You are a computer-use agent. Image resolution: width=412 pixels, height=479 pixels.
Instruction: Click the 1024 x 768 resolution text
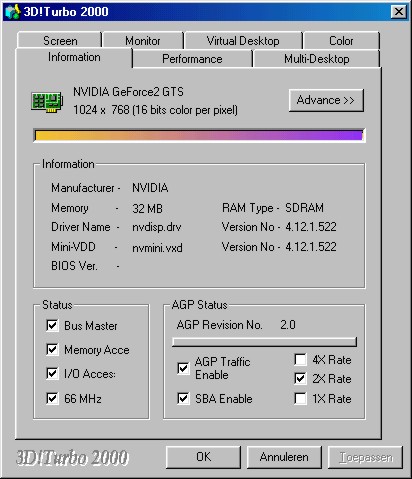(155, 110)
